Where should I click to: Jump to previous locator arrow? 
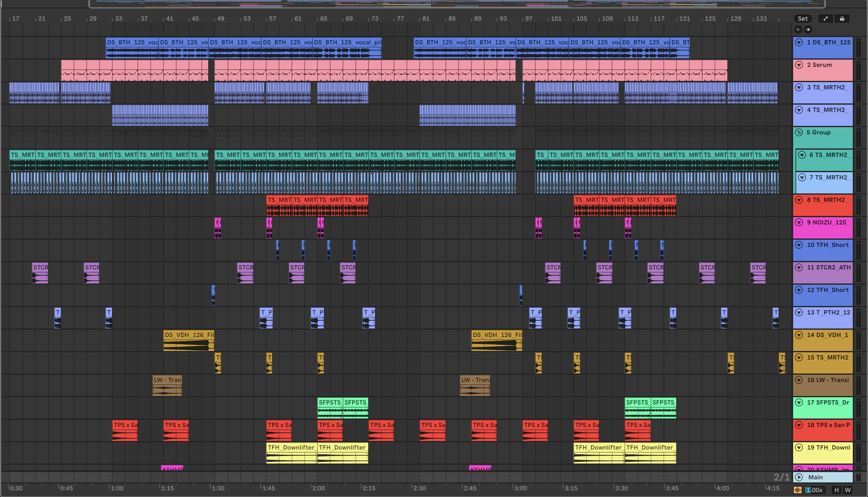[x=798, y=30]
